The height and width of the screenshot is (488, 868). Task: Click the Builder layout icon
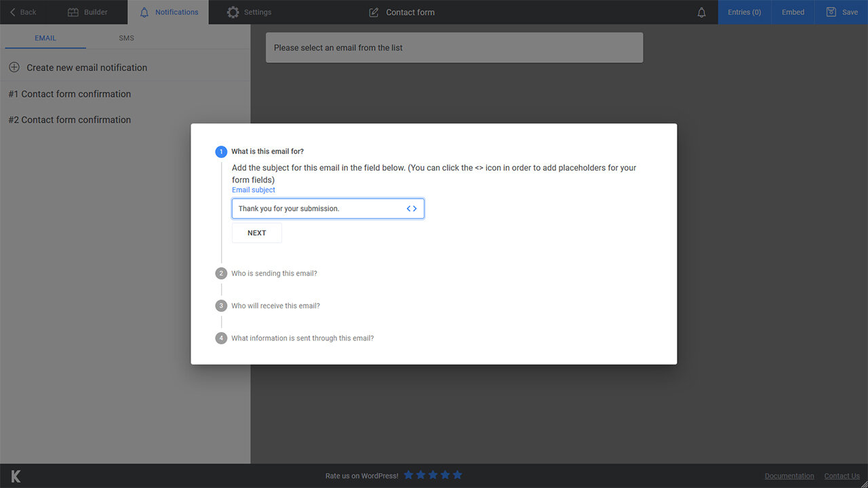tap(73, 12)
